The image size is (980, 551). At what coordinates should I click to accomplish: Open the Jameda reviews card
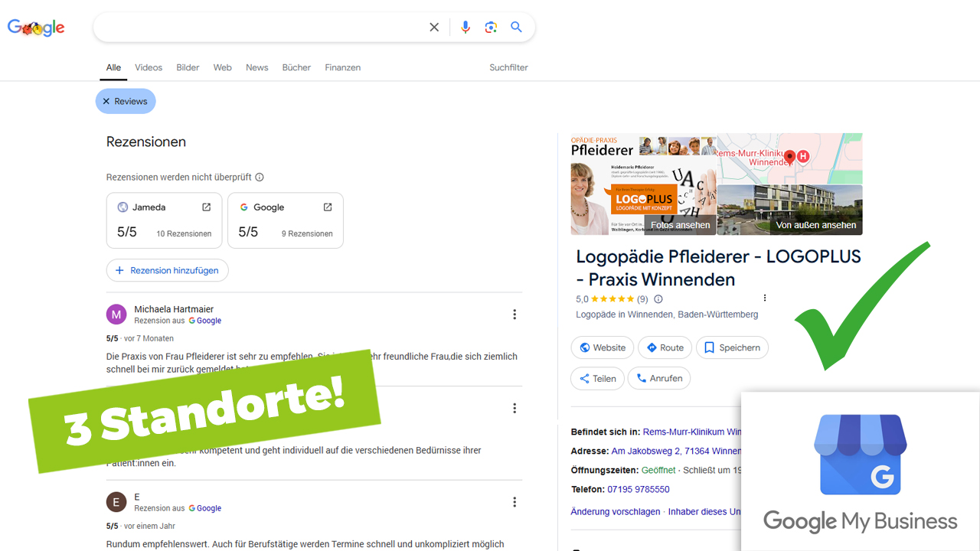point(164,220)
